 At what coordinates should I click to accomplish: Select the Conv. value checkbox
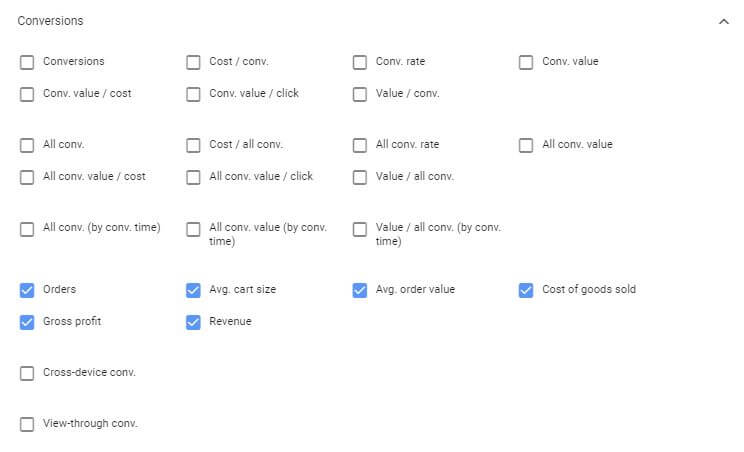pyautogui.click(x=526, y=62)
